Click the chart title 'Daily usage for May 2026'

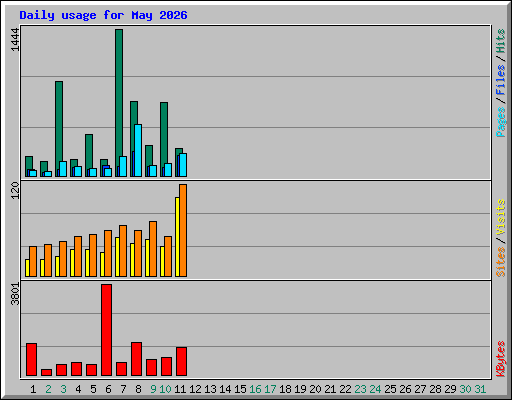coord(103,15)
